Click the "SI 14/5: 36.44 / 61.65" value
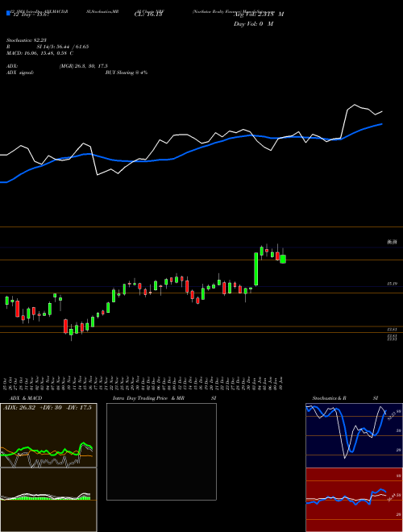The height and width of the screenshot is (532, 403). tap(63, 47)
